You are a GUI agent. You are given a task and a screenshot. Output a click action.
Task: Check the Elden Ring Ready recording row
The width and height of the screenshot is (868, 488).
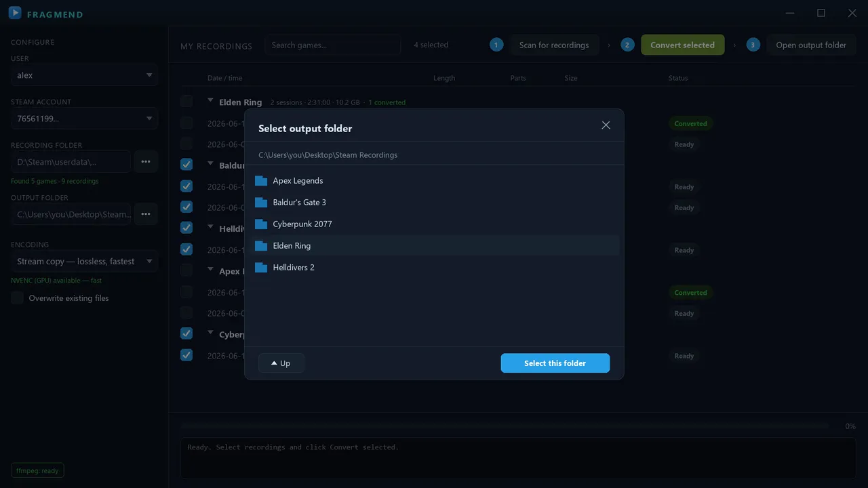pos(186,144)
